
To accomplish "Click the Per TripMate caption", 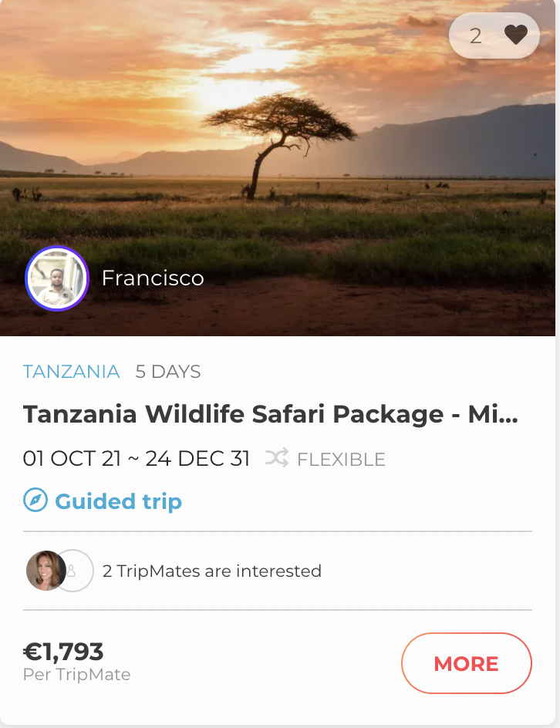I will (77, 675).
